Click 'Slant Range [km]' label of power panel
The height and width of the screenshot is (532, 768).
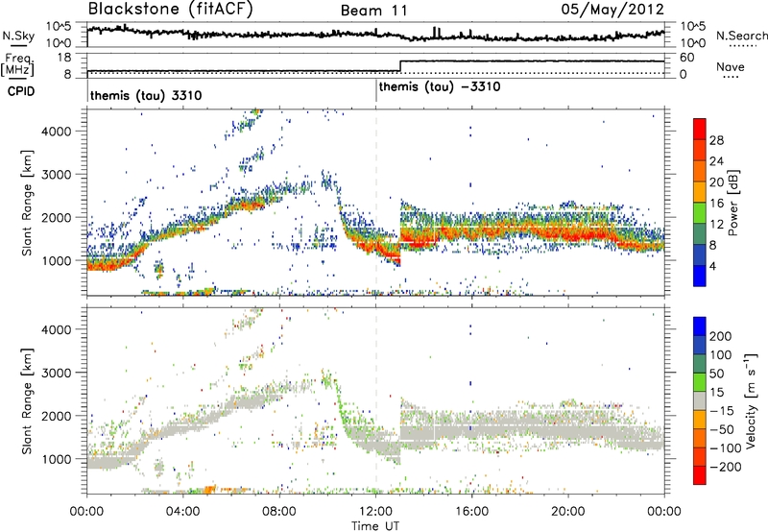click(27, 203)
